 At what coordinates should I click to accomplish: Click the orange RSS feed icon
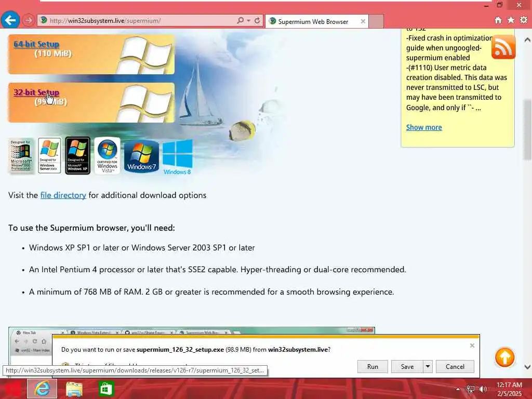[x=503, y=47]
